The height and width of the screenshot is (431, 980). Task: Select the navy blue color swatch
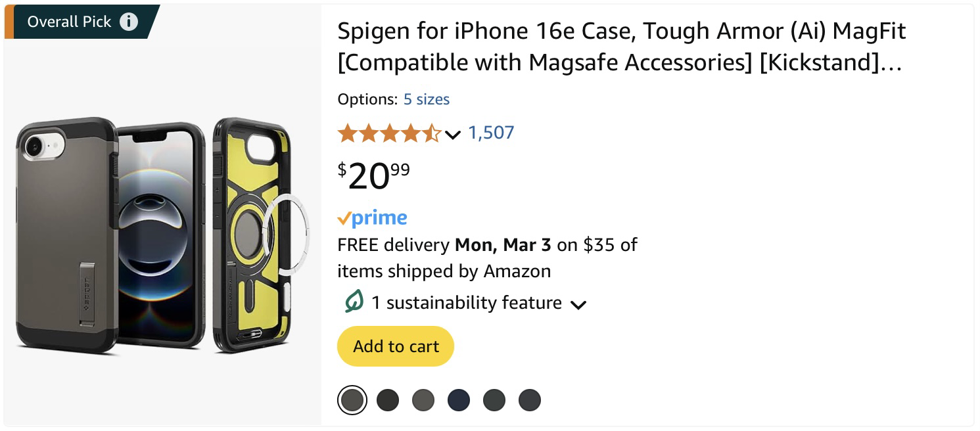click(x=459, y=400)
